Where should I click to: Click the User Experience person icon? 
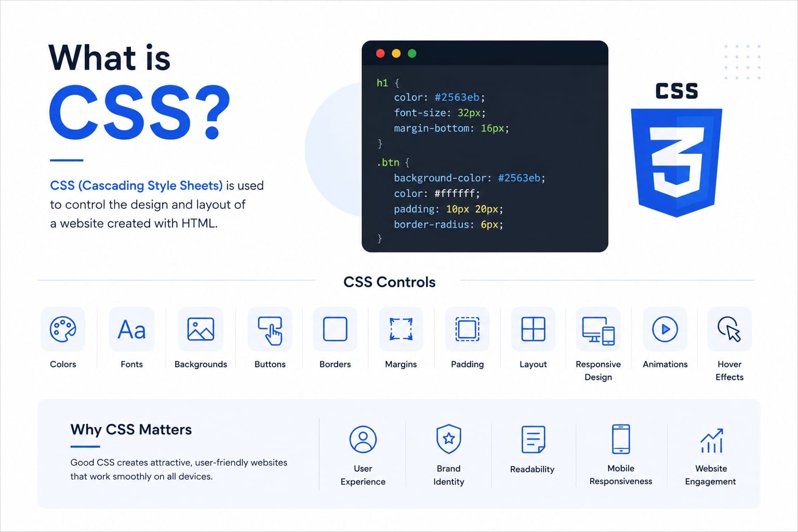(x=363, y=439)
